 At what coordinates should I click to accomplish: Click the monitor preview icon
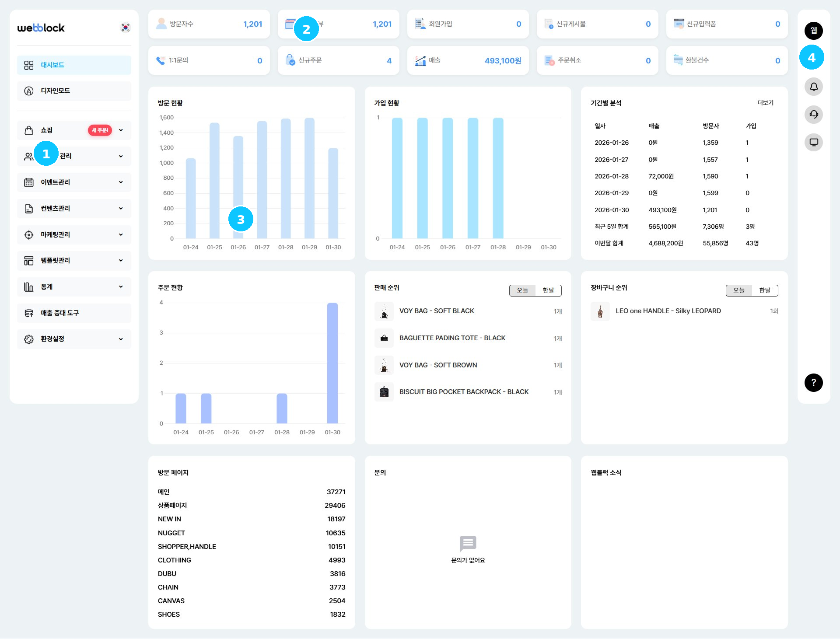pyautogui.click(x=813, y=143)
